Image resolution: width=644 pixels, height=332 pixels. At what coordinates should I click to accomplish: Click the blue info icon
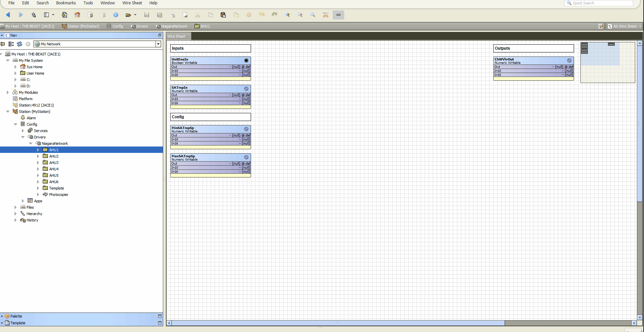point(116,15)
